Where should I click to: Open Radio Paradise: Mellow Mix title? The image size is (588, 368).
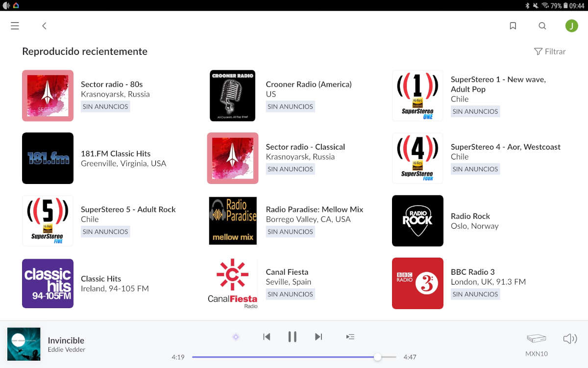point(315,210)
